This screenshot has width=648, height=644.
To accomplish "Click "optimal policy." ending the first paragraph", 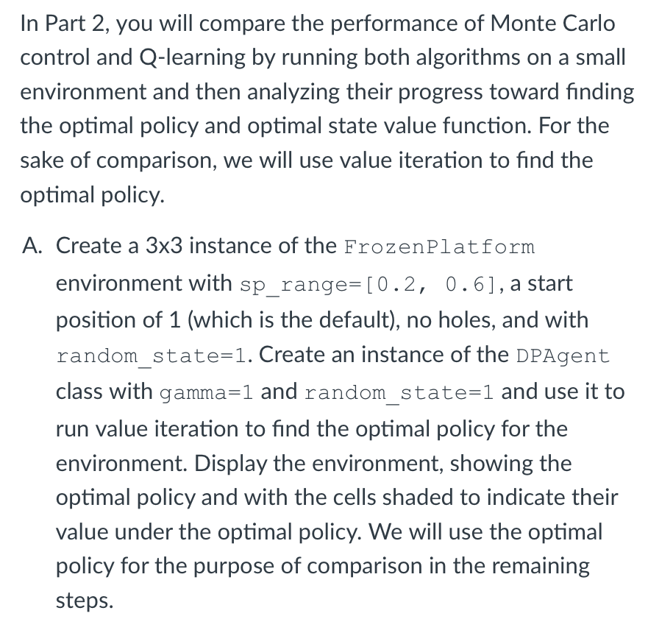I will (x=92, y=195).
